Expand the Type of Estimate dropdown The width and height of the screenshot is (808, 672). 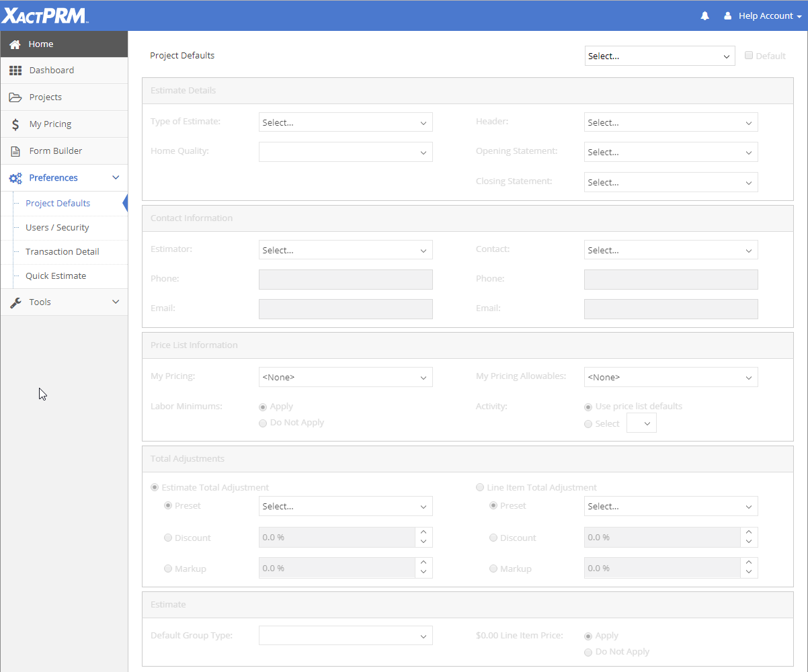coord(346,122)
